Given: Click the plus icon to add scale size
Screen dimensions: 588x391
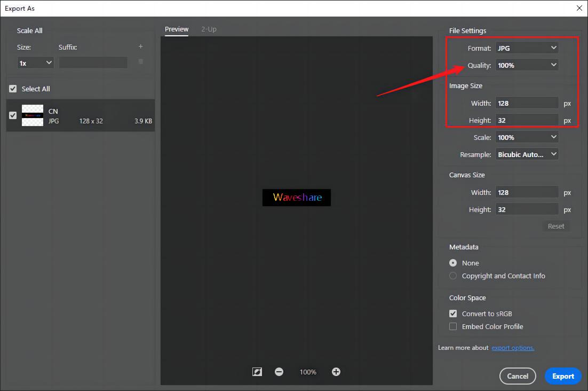Looking at the screenshot, I should tap(141, 46).
